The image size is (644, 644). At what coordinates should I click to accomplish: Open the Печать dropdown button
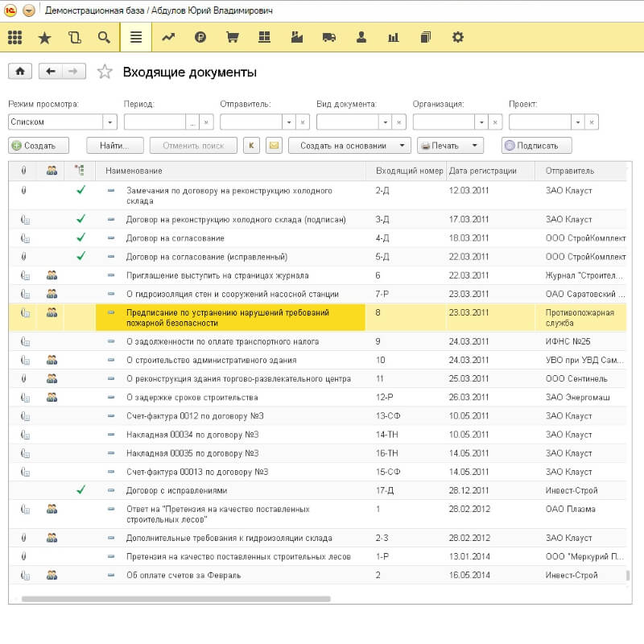450,146
